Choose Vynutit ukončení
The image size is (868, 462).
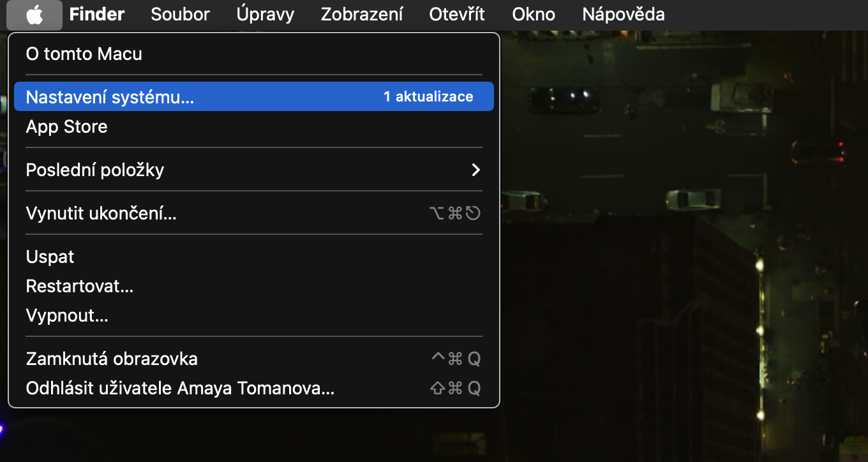253,213
